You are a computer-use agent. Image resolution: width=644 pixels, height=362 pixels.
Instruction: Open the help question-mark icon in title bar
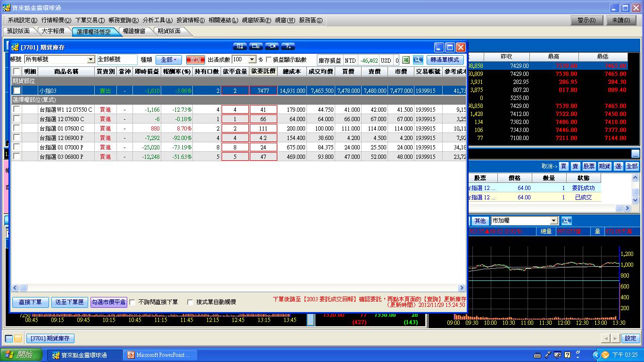coord(288,46)
